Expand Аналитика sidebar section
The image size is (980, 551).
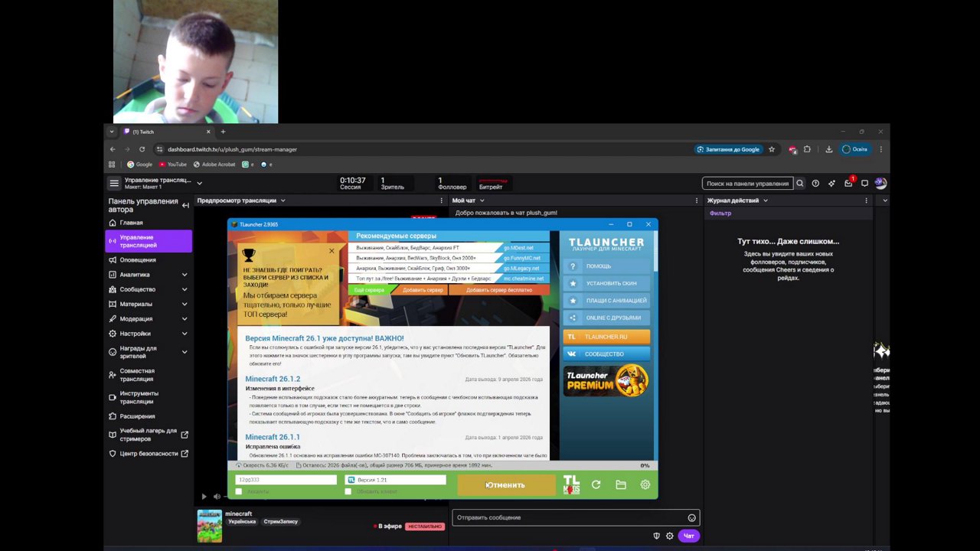[185, 275]
